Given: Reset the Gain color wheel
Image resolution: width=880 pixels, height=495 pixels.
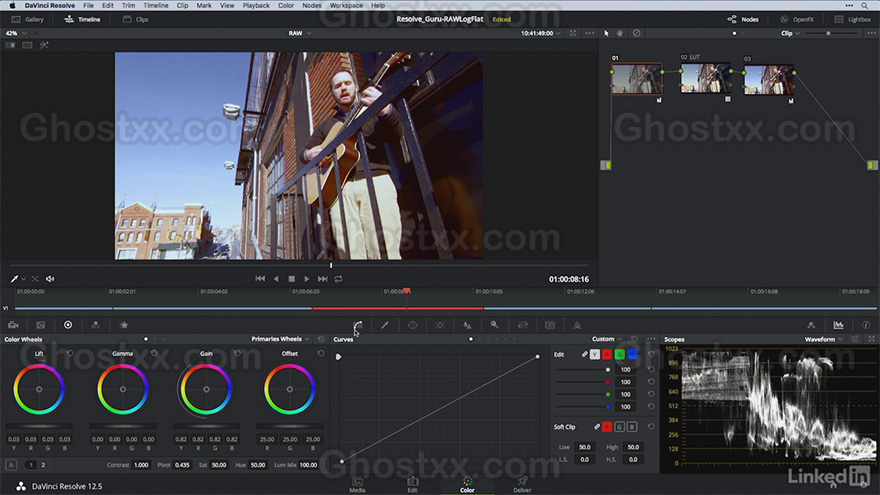Looking at the screenshot, I should pyautogui.click(x=237, y=354).
